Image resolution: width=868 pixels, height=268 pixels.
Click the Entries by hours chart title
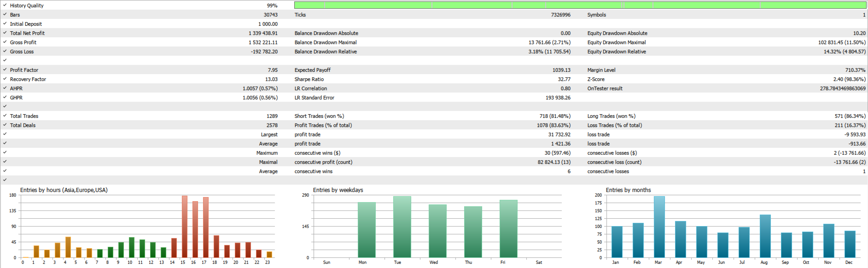pyautogui.click(x=64, y=190)
